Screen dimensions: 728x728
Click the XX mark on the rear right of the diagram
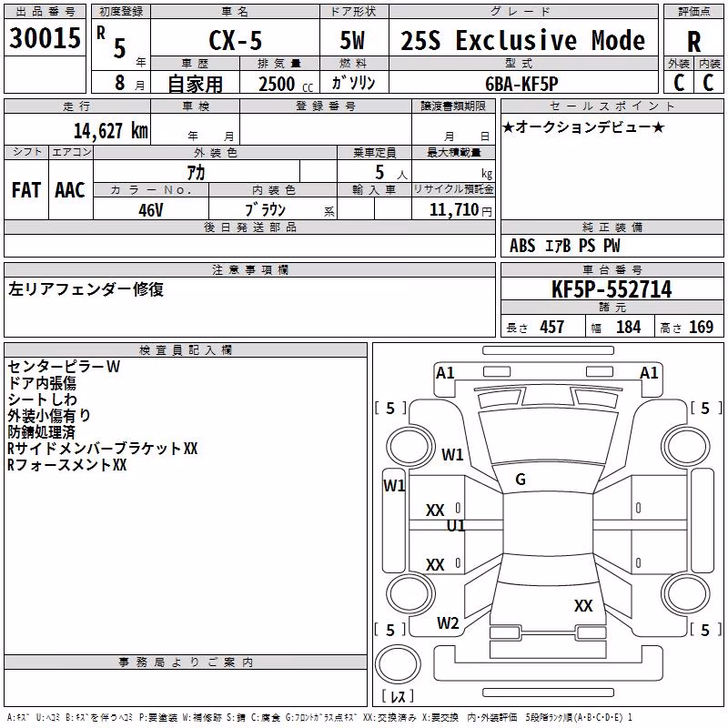583,605
